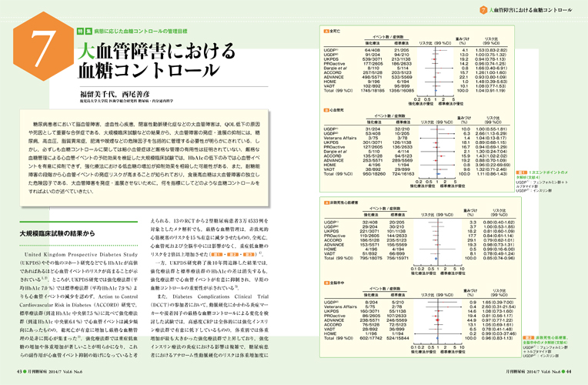Click the subtitle 病態に応じた血糖コントロールの管理目標
Image resolution: width=588 pixels, height=385 pixels.
pos(141,31)
